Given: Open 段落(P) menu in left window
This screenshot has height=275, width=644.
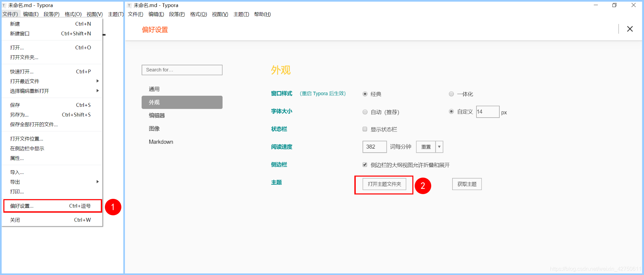Looking at the screenshot, I should (x=52, y=14).
